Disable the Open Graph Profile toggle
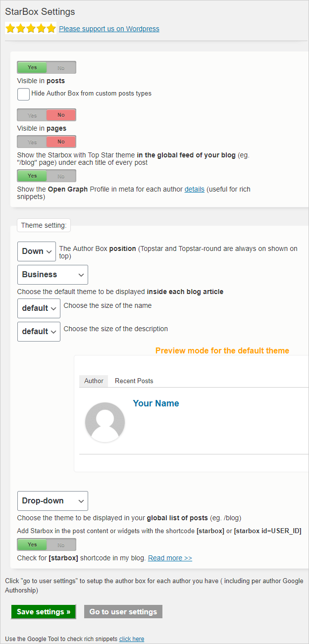The height and width of the screenshot is (644, 309). pos(60,176)
